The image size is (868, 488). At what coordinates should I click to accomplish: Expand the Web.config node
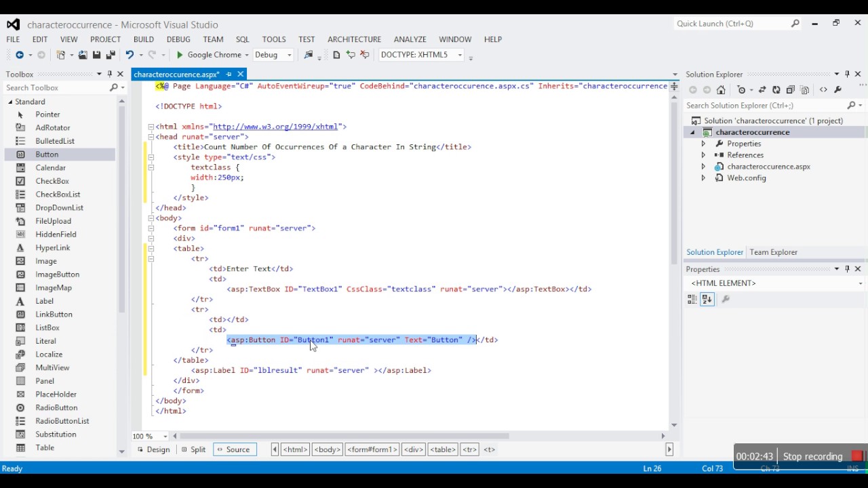703,178
